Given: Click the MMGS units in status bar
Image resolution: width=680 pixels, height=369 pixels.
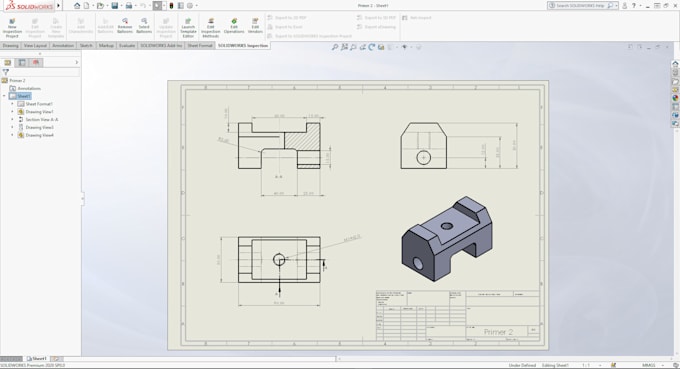Looking at the screenshot, I should pyautogui.click(x=649, y=366).
